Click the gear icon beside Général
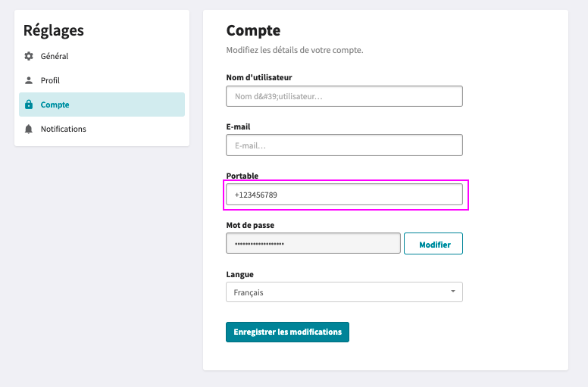 click(x=29, y=56)
